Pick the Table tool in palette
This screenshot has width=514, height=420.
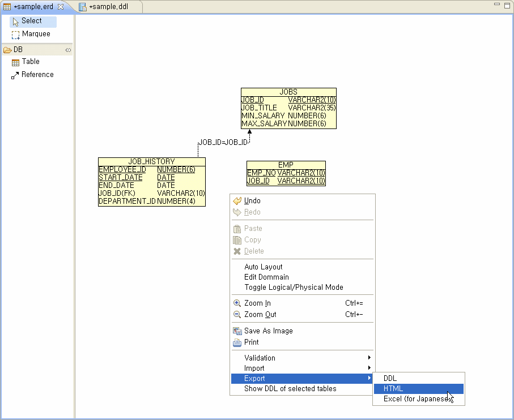pyautogui.click(x=31, y=62)
